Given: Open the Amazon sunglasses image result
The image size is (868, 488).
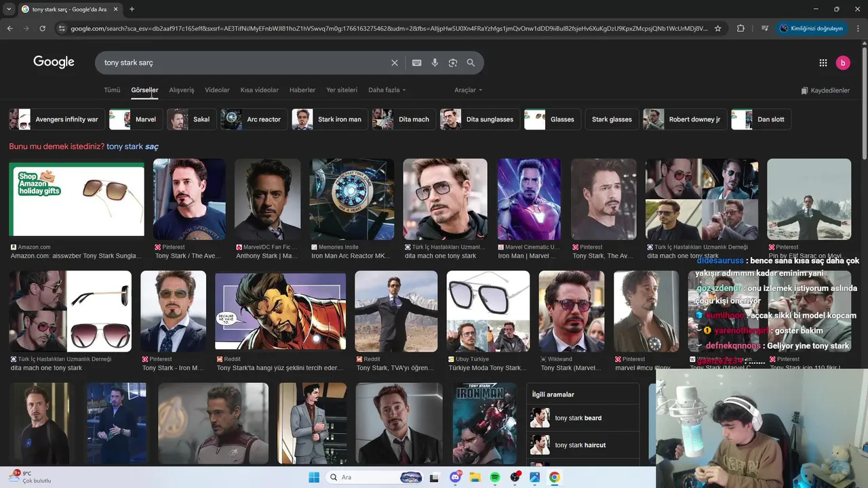Looking at the screenshot, I should tap(77, 200).
